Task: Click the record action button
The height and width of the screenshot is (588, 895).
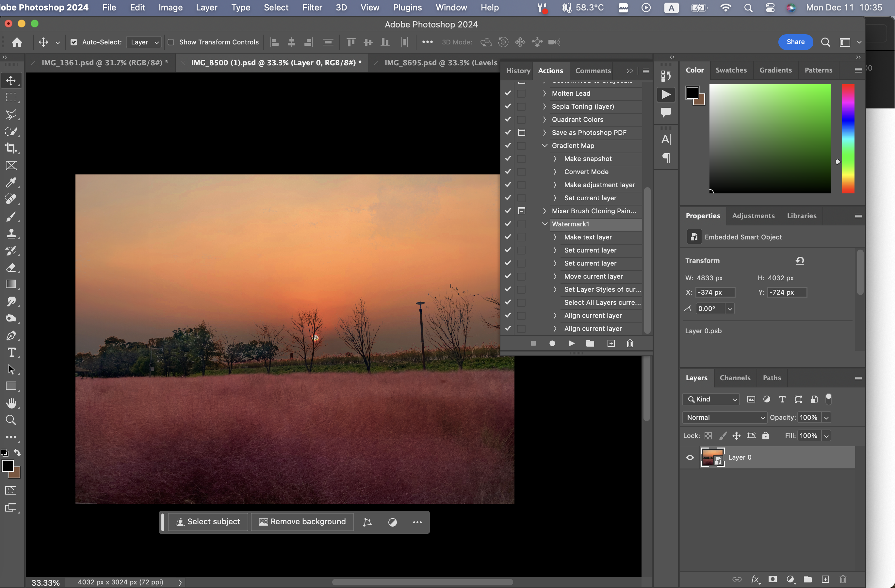Action: (552, 343)
